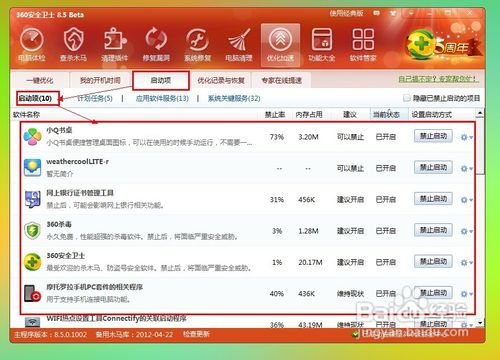Viewport: 500px width, 360px height.
Task: Expand gear dropdown for 网上银行证书管理工具
Action: 466,200
